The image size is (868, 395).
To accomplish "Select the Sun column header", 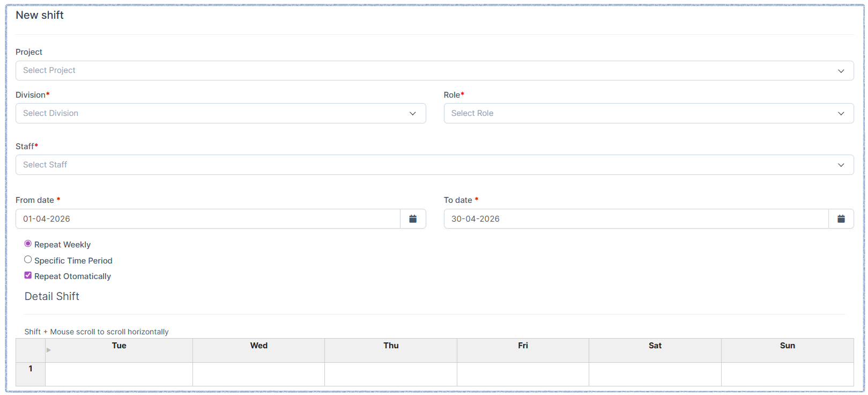I will coord(787,346).
